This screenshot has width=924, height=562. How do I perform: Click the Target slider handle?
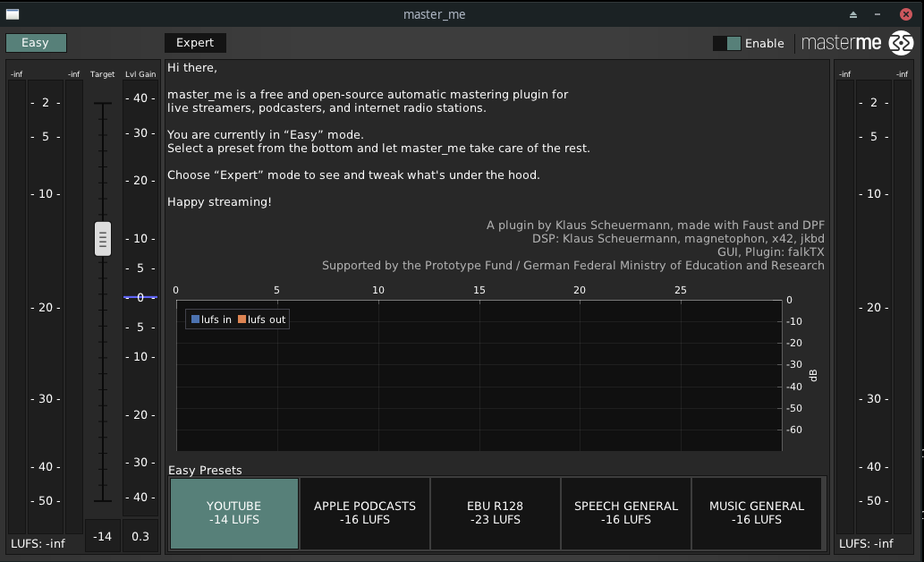click(103, 239)
